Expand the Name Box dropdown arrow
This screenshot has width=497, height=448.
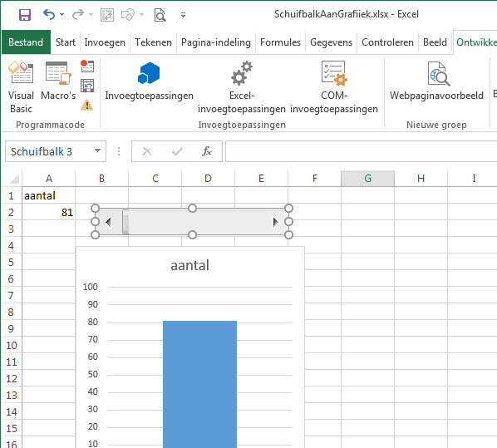tap(97, 151)
